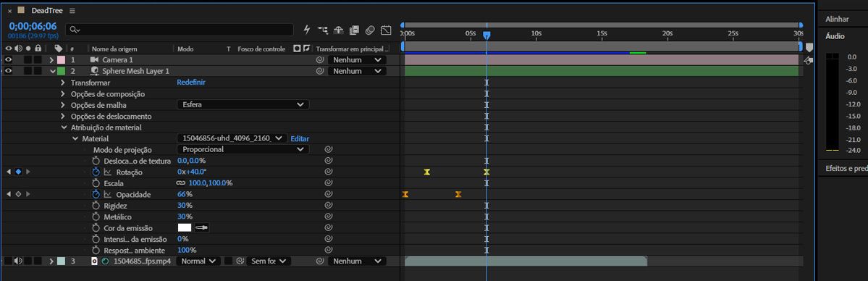Viewport: 868px width, 281px height.
Task: Open the Graph Editor icon
Action: pyautogui.click(x=387, y=30)
